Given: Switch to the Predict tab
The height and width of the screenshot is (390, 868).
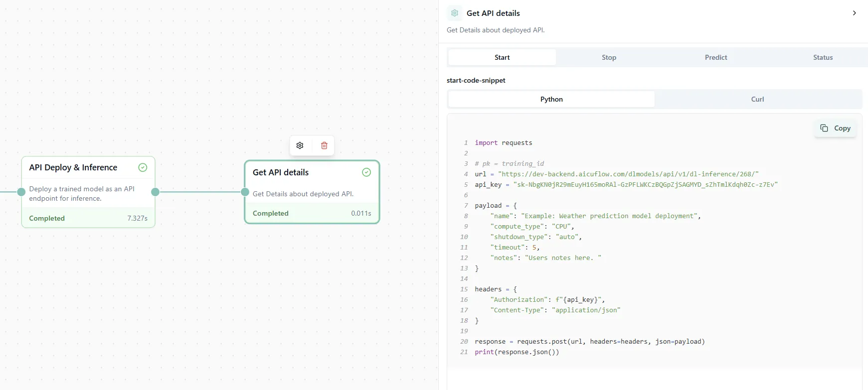Looking at the screenshot, I should [715, 57].
